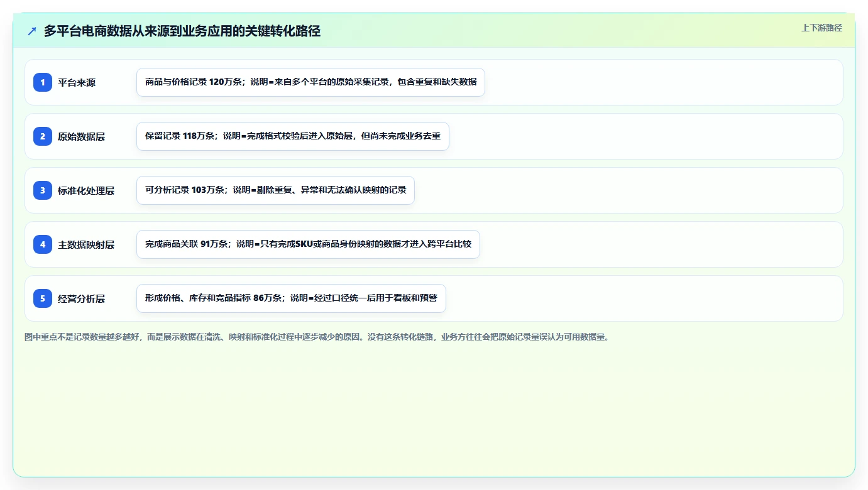Viewport: 868px width, 490px height.
Task: Click the arrow icon beside the title
Action: [x=32, y=31]
